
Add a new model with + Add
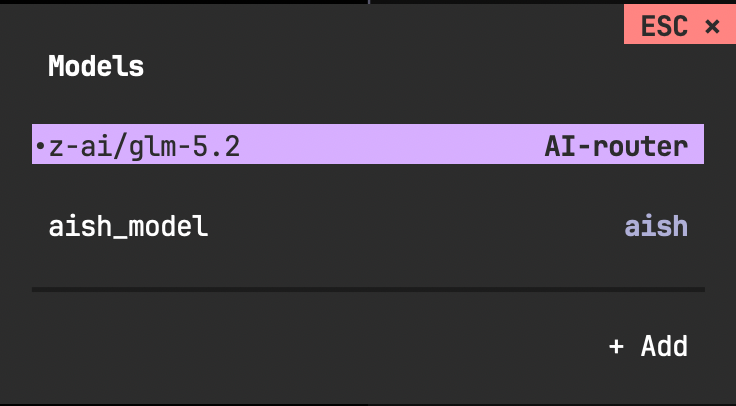click(x=648, y=347)
